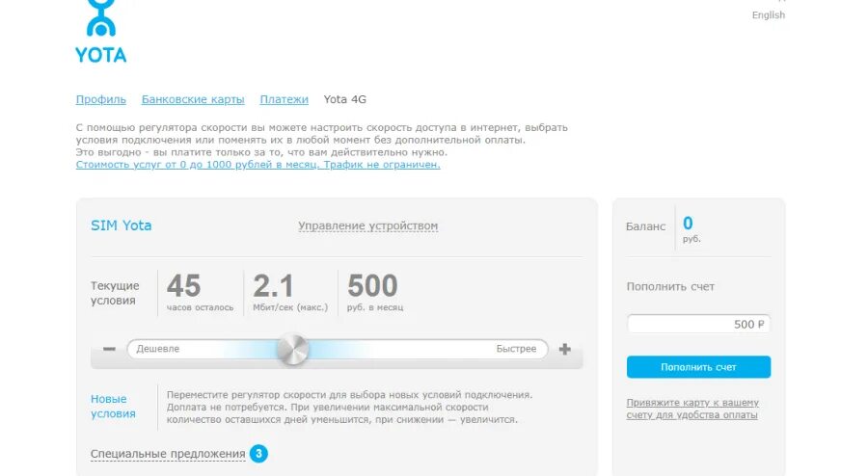Focus the top-up amount field showing 500 ₽
Image resolution: width=868 pixels, height=476 pixels.
coord(698,324)
